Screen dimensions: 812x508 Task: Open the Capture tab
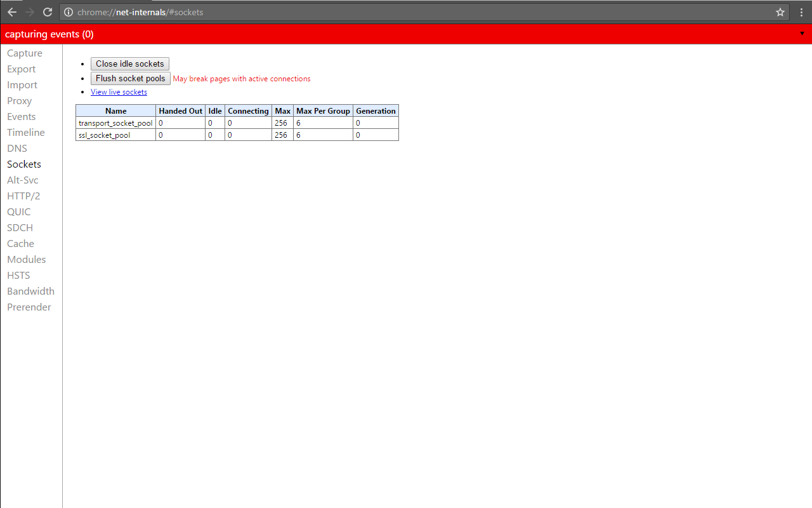[25, 53]
